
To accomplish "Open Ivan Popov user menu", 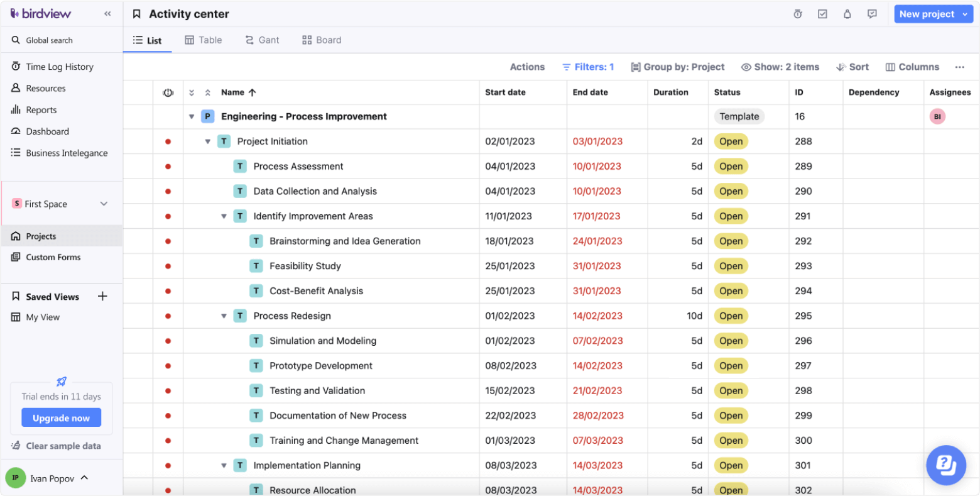I will 47,478.
